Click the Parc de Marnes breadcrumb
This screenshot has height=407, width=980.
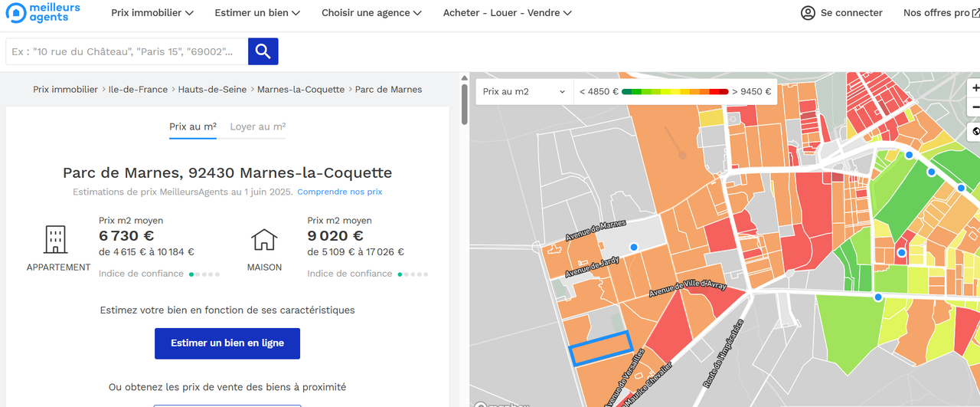pos(388,90)
